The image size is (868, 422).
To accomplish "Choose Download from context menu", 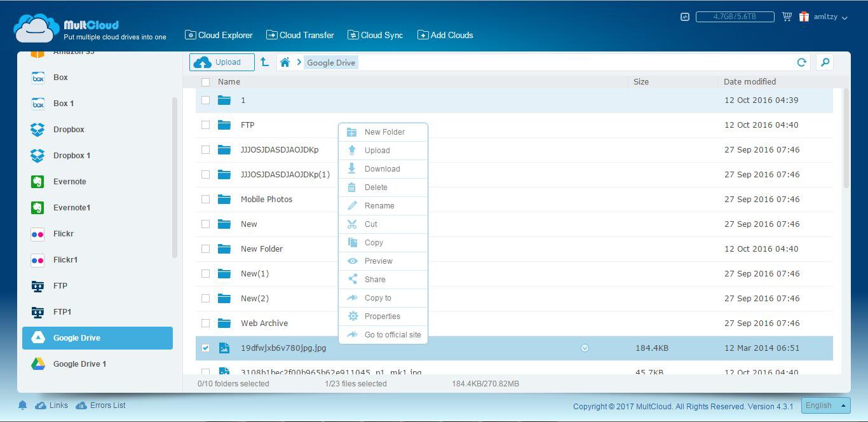I will point(383,169).
